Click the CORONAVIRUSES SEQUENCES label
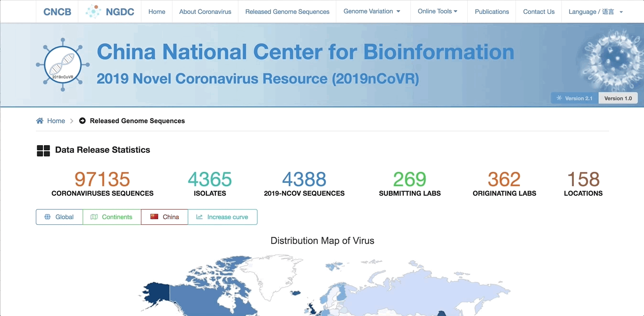Image resolution: width=644 pixels, height=316 pixels. tap(103, 193)
